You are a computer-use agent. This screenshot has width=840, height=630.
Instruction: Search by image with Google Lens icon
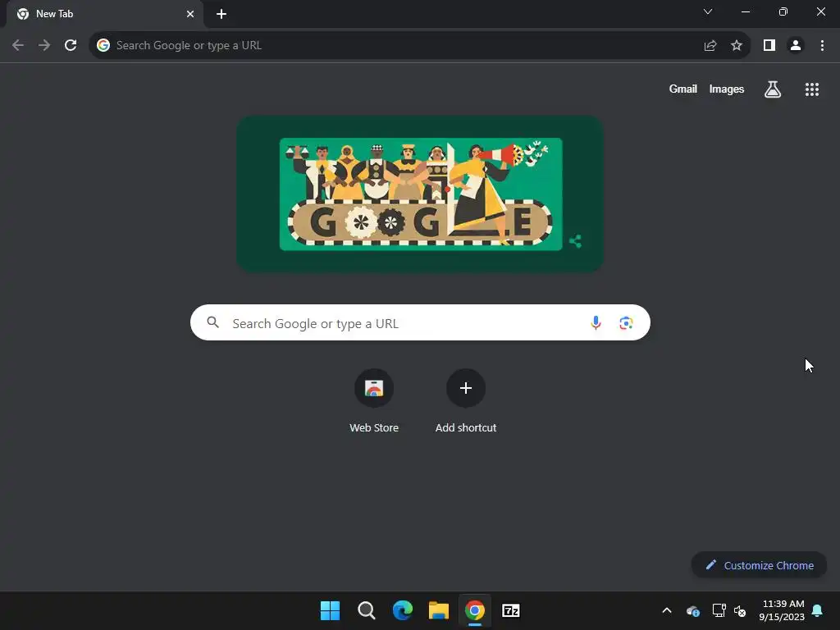[626, 322]
